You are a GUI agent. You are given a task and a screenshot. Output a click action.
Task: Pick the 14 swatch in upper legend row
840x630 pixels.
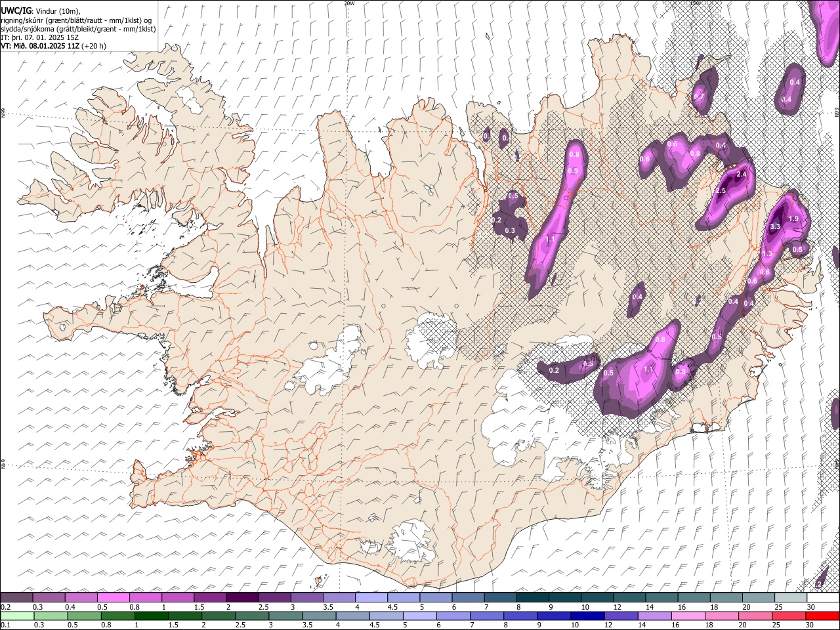click(x=661, y=598)
